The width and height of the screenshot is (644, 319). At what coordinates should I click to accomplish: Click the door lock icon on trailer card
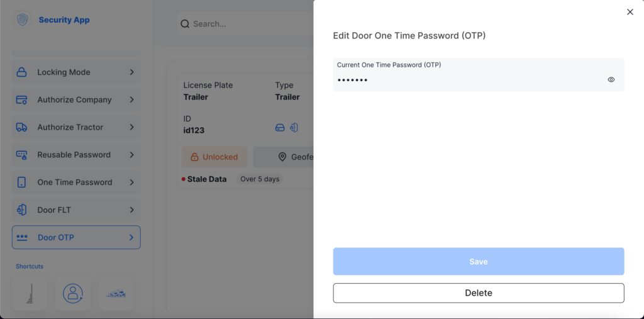click(x=294, y=127)
